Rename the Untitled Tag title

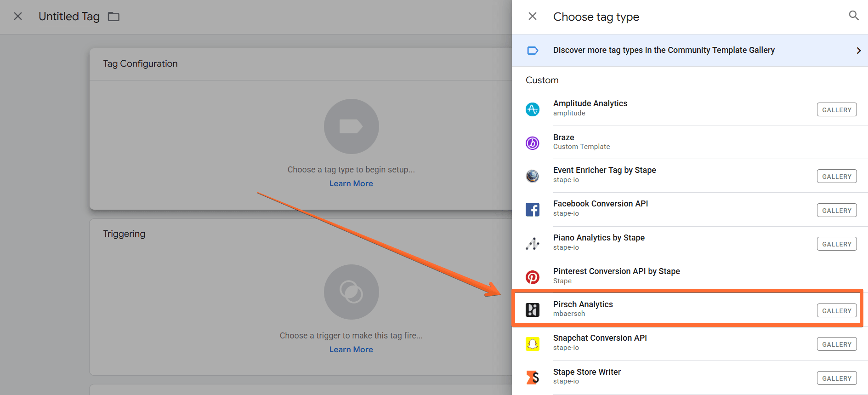pos(69,17)
